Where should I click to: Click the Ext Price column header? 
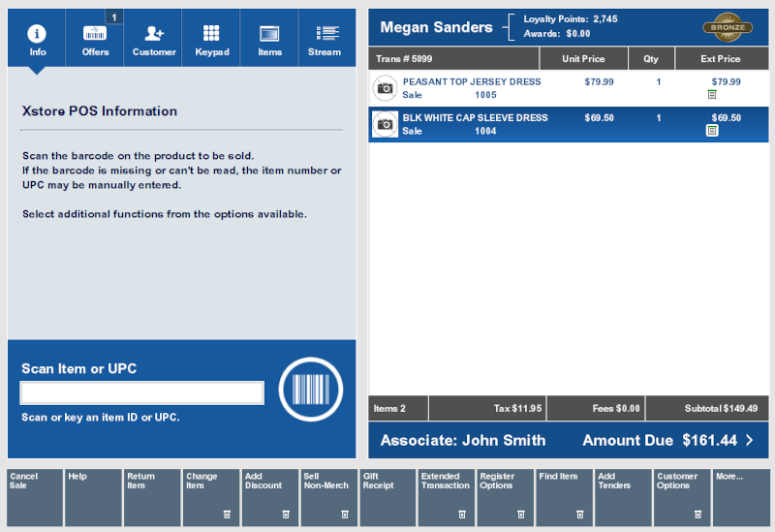[721, 59]
